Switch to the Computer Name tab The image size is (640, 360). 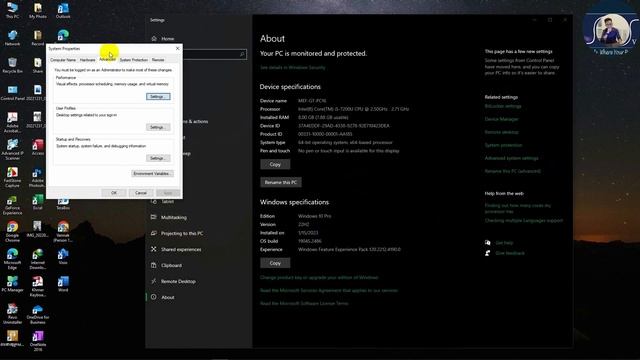click(x=63, y=60)
